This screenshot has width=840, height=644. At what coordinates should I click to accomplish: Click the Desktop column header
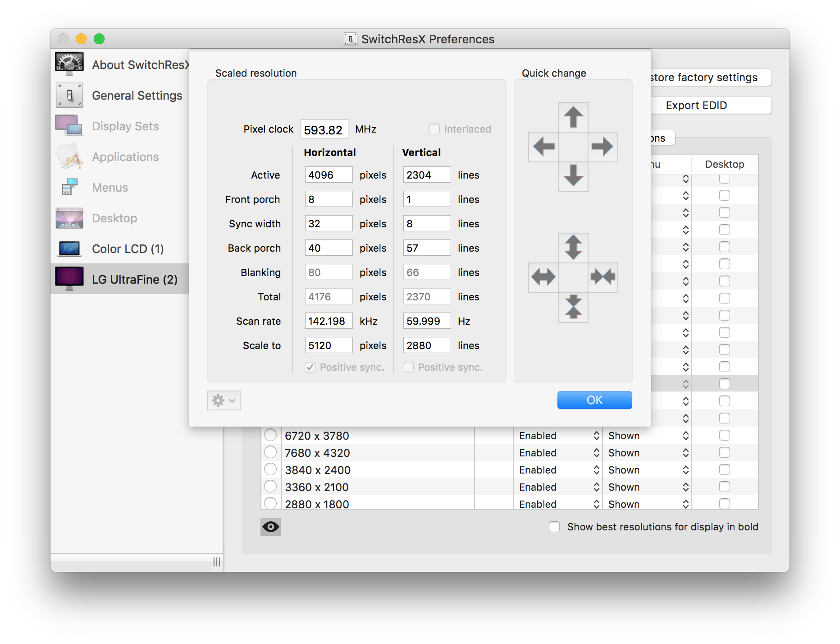point(725,164)
